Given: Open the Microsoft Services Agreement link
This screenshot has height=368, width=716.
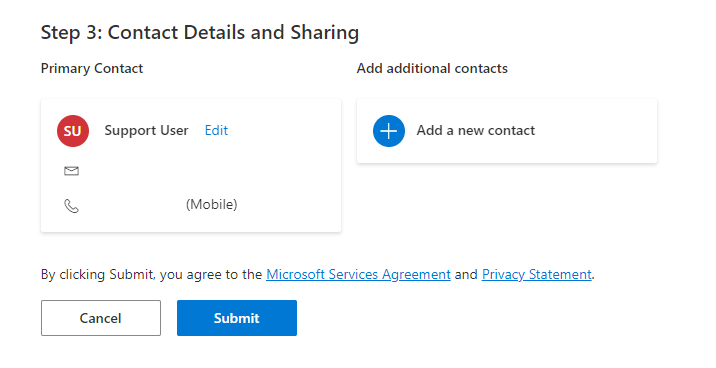Looking at the screenshot, I should 358,274.
